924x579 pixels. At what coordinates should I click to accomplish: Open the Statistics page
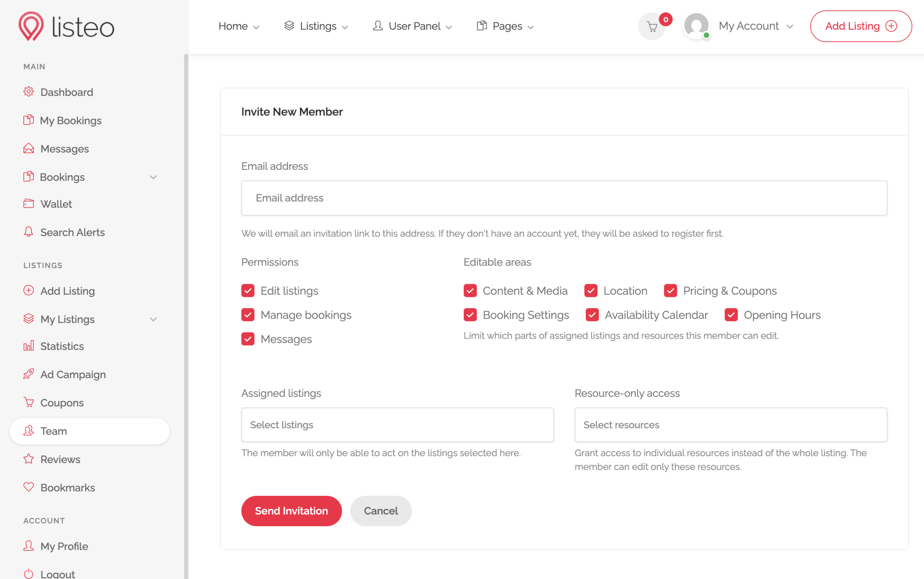pos(90,346)
